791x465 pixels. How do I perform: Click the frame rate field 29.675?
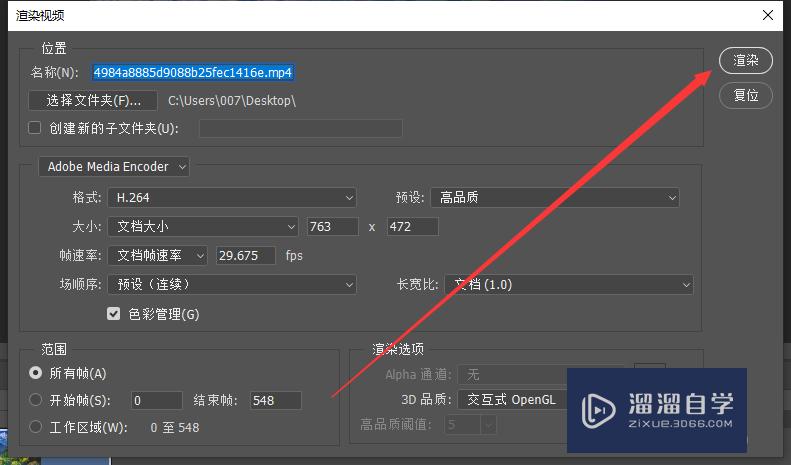(x=246, y=256)
